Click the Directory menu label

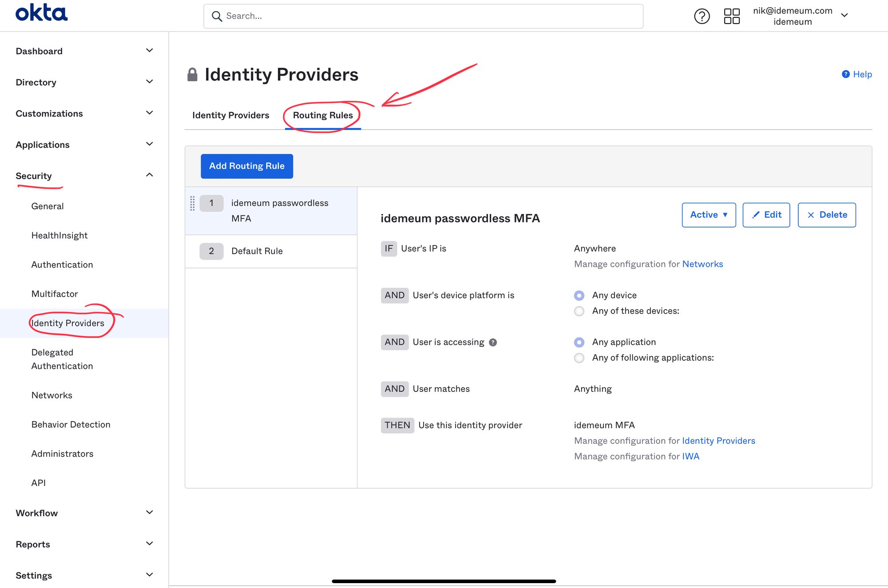pos(36,83)
